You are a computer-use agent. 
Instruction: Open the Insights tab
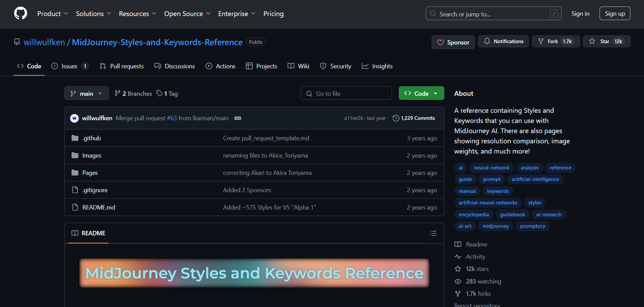[x=377, y=66]
